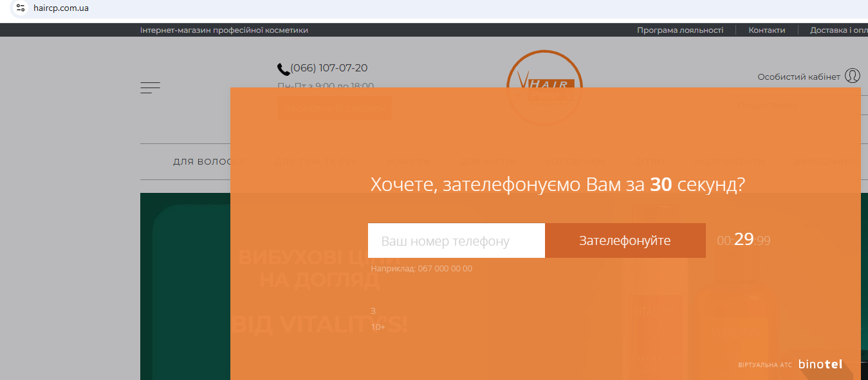This screenshot has height=380, width=868.
Task: Click Інтернет-магазин професійної косметики text
Action: coord(224,30)
